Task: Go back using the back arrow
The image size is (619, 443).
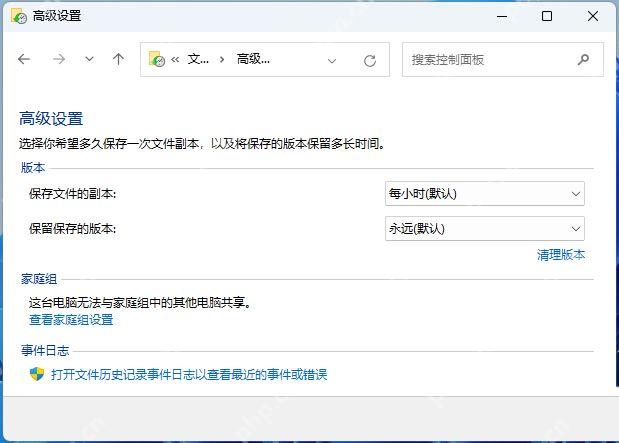Action: tap(24, 59)
